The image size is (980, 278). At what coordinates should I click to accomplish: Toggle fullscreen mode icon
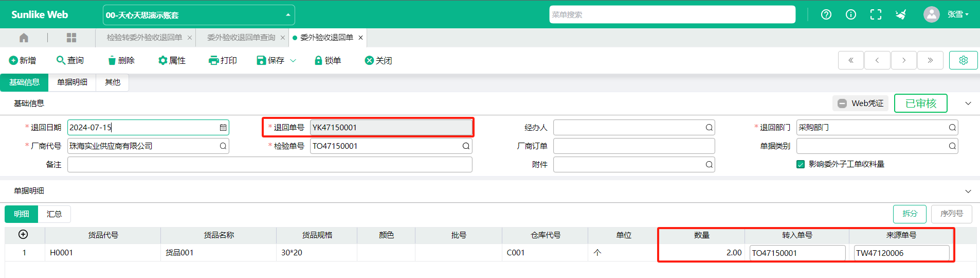coord(876,14)
